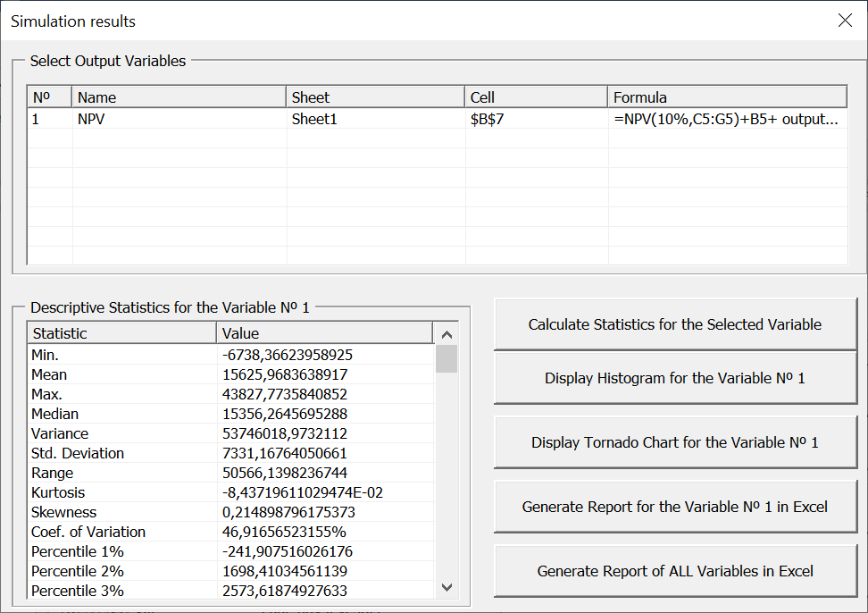Click the Formula column header
868x613 pixels.
click(728, 97)
